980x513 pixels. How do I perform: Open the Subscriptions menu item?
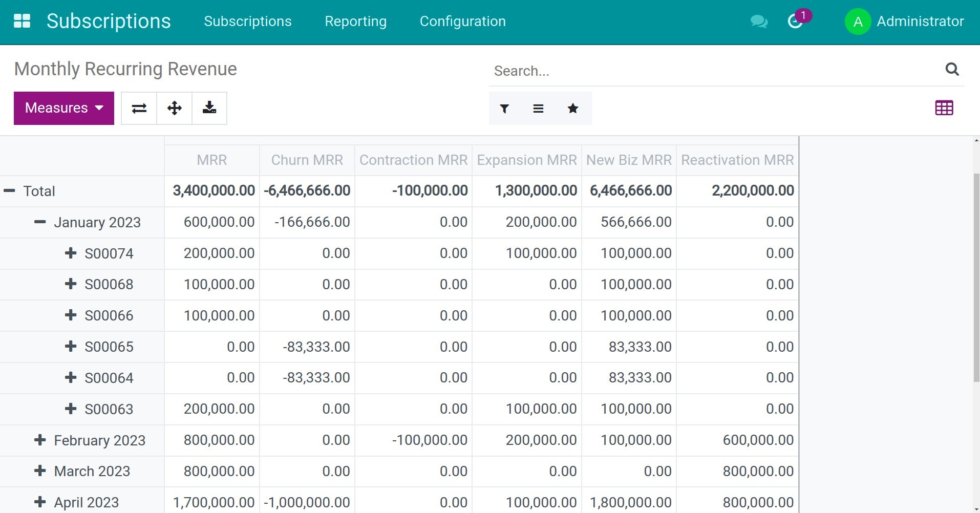pos(248,22)
